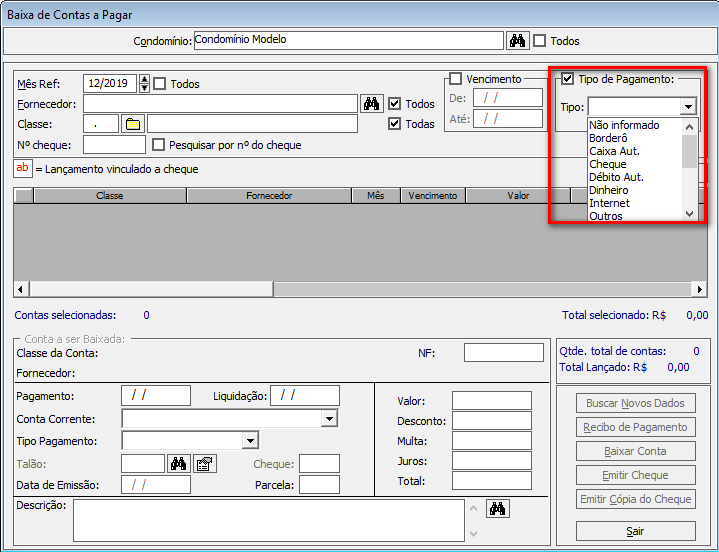Pick 'Dinheiro' in Tipo list
This screenshot has width=719, height=552.
pos(608,190)
